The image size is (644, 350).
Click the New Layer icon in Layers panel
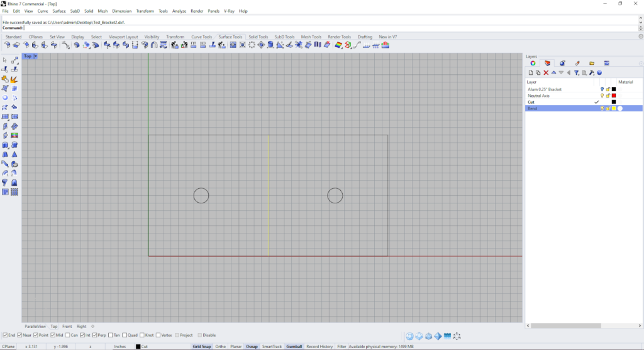pos(531,73)
